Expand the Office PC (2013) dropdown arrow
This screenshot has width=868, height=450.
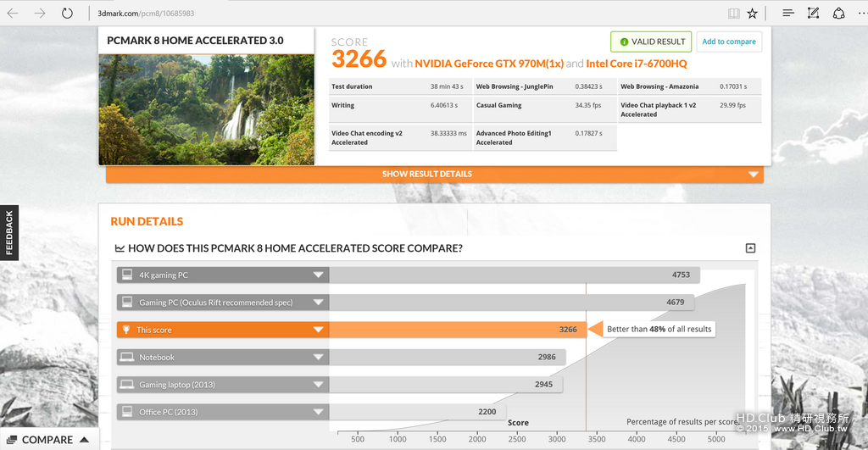point(318,412)
